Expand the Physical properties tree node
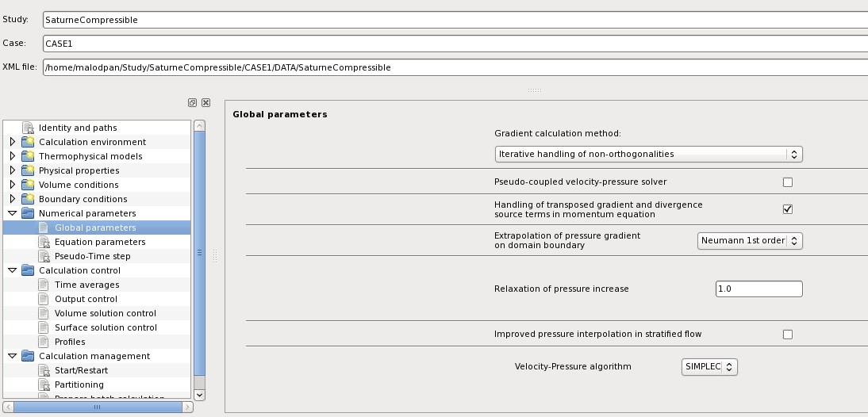This screenshot has width=868, height=417. [x=13, y=170]
